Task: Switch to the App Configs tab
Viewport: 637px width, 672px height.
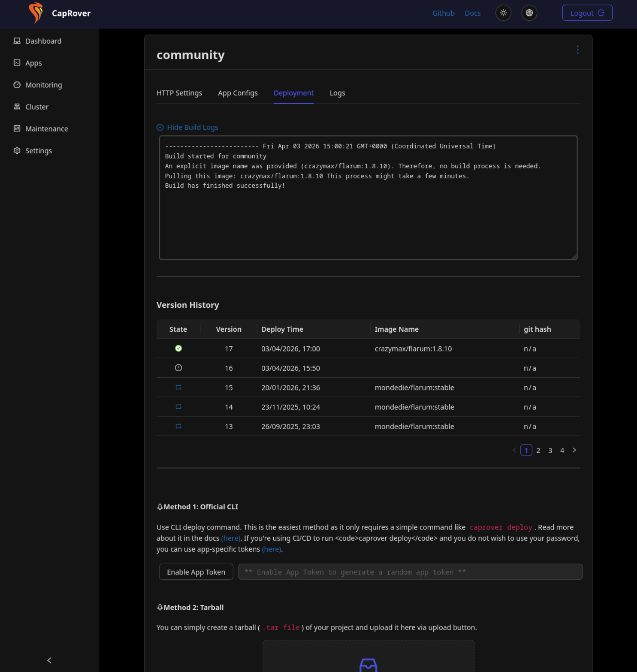Action: click(238, 93)
